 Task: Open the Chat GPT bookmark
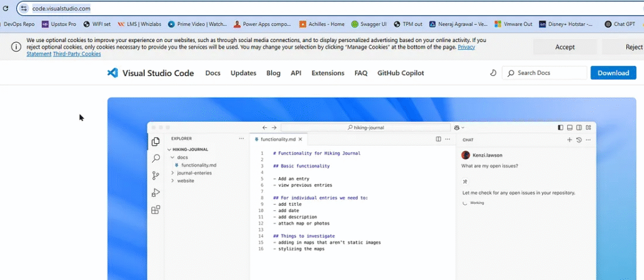[x=619, y=24]
